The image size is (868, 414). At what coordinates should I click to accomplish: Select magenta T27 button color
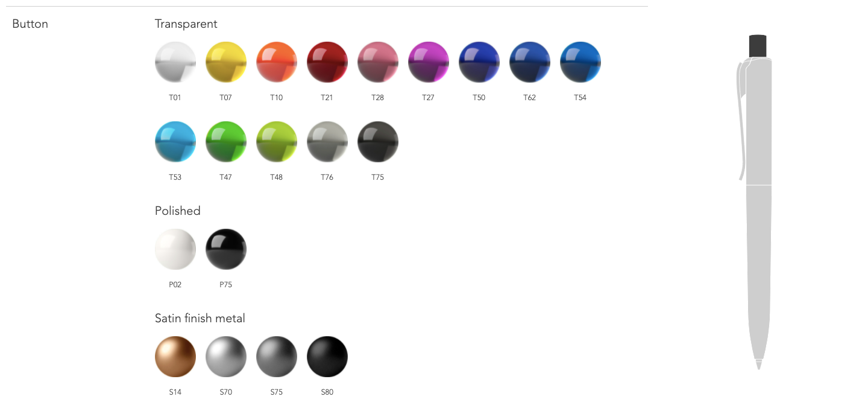pos(429,62)
